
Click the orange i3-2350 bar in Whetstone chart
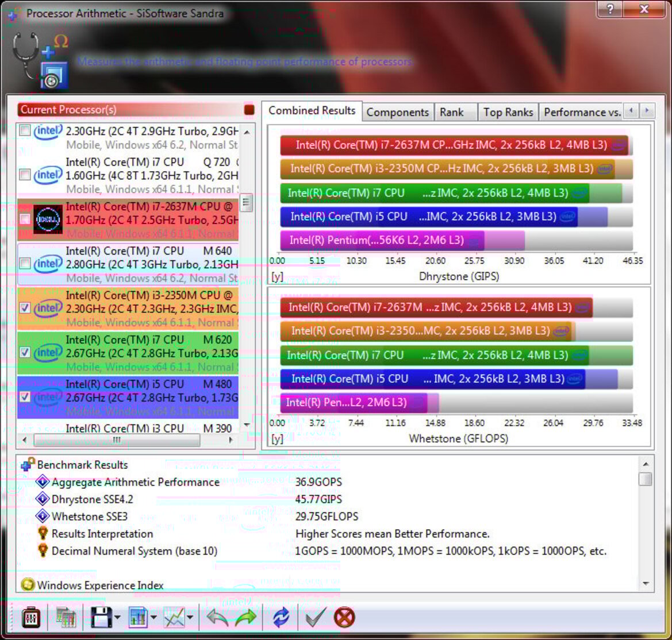point(426,331)
